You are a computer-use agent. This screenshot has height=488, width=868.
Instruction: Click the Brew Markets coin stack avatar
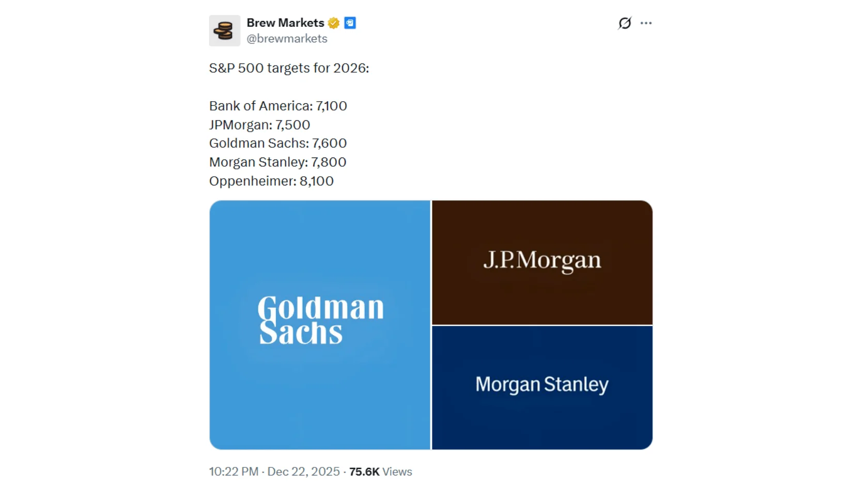pos(224,30)
